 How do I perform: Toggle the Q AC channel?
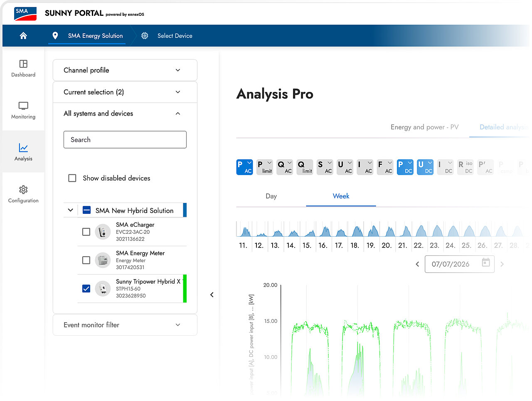[285, 167]
